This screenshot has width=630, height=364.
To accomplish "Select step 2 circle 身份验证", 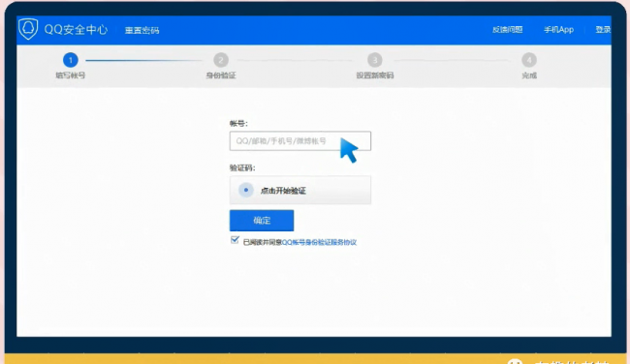I will click(221, 60).
